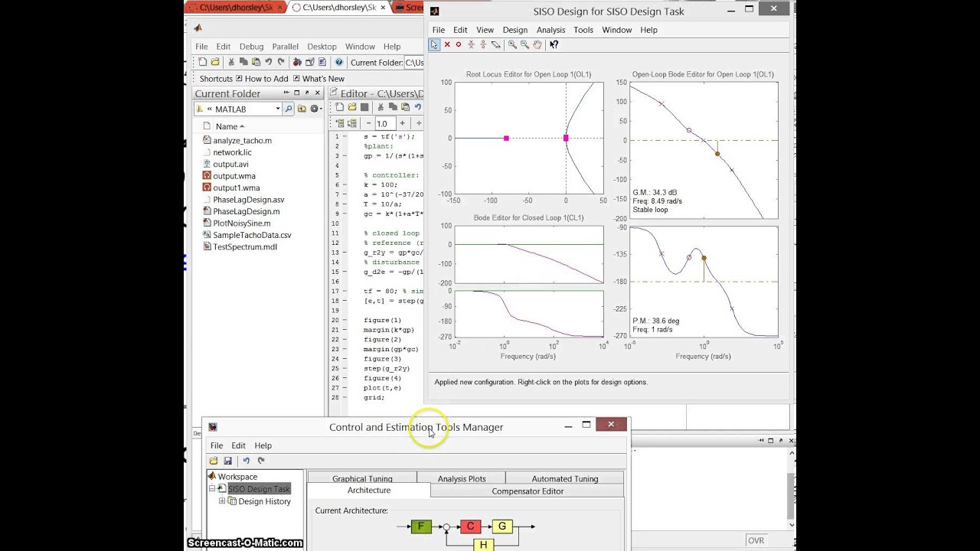Select the hand pan tool in SISO Design
980x551 pixels.
(537, 44)
